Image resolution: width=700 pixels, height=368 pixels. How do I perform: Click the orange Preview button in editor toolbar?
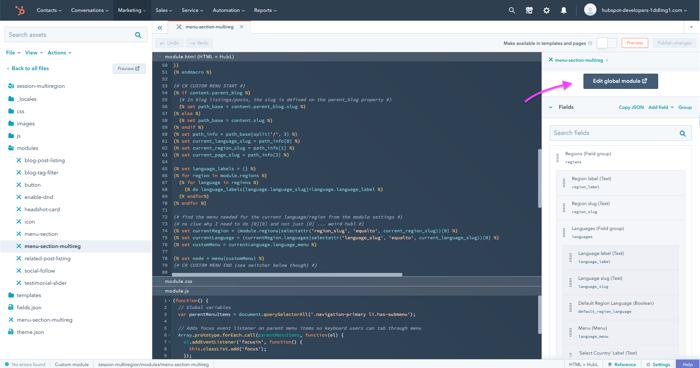click(x=634, y=43)
